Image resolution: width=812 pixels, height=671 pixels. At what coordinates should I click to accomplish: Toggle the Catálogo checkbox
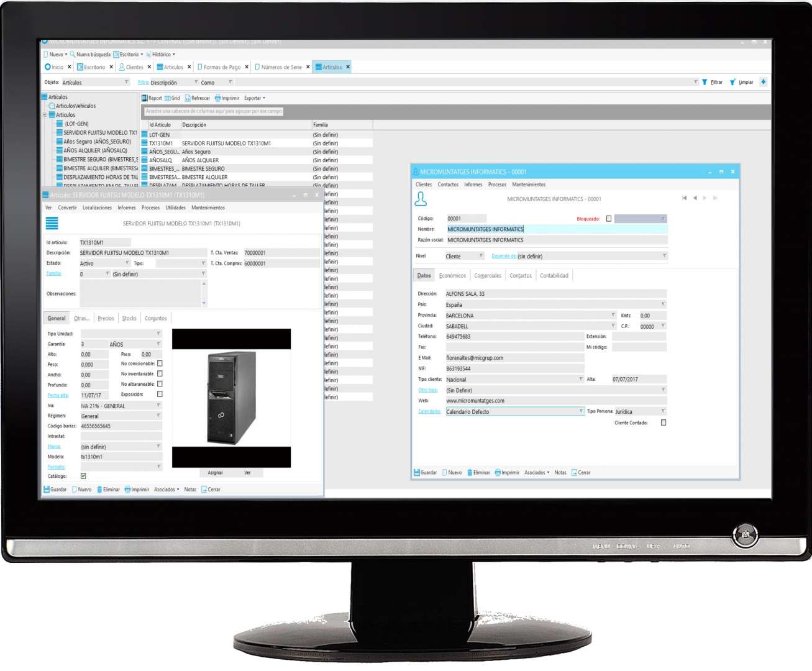[x=83, y=476]
